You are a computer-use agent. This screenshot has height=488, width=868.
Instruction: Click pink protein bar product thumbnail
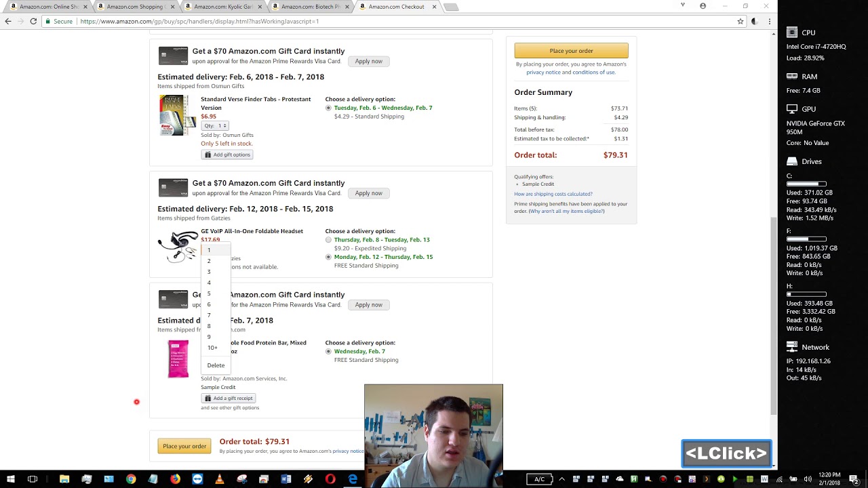(x=178, y=359)
